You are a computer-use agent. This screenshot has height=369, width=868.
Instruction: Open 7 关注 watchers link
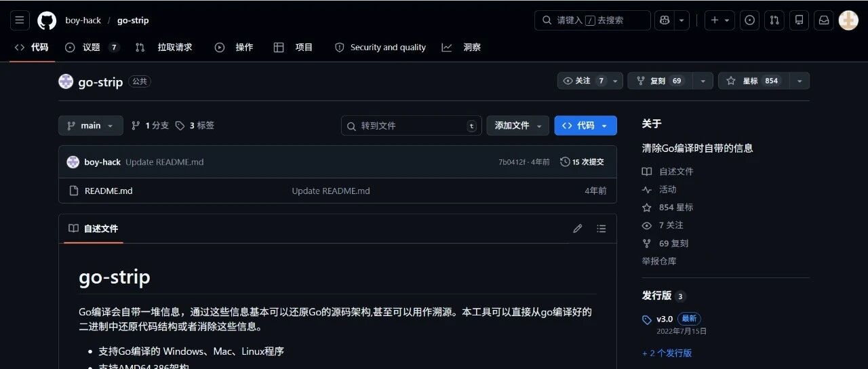coord(663,225)
